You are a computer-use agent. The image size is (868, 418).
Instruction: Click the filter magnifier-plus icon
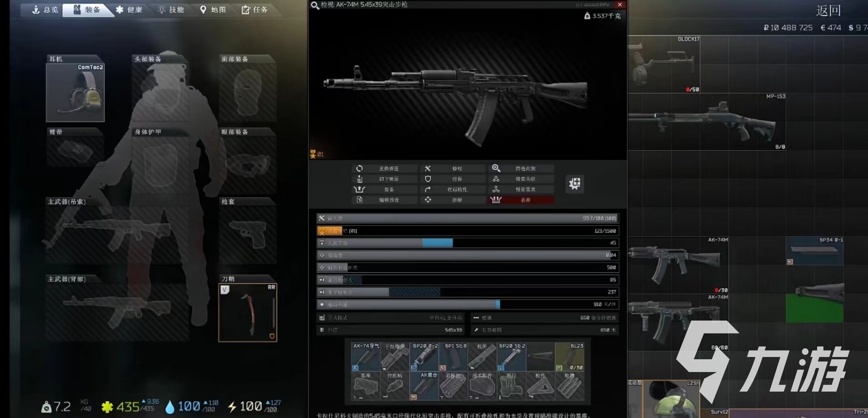(x=496, y=168)
